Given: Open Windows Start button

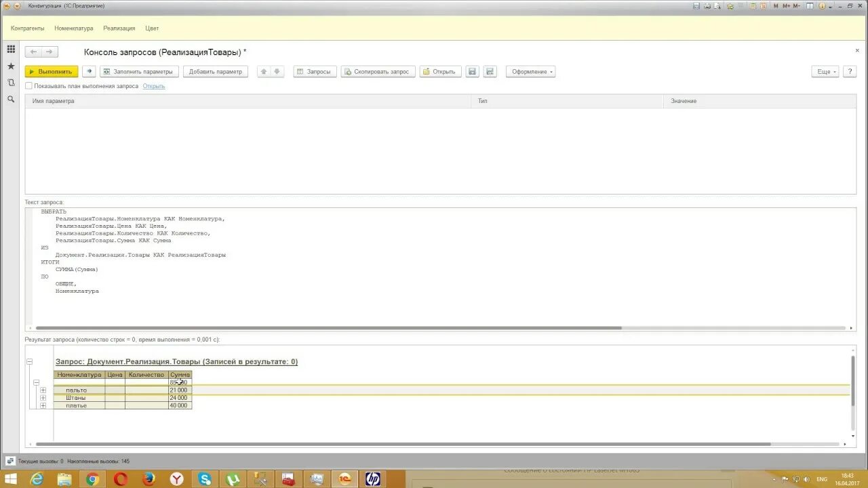Looking at the screenshot, I should [11, 479].
